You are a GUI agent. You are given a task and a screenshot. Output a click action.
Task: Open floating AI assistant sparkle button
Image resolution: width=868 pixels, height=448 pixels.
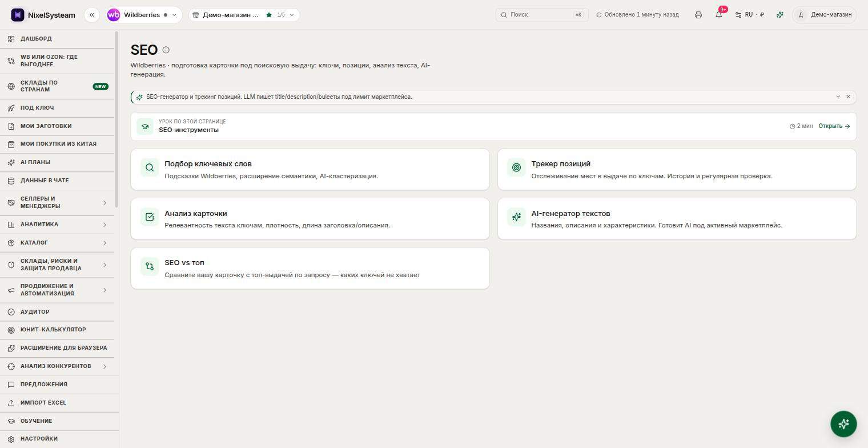point(843,424)
